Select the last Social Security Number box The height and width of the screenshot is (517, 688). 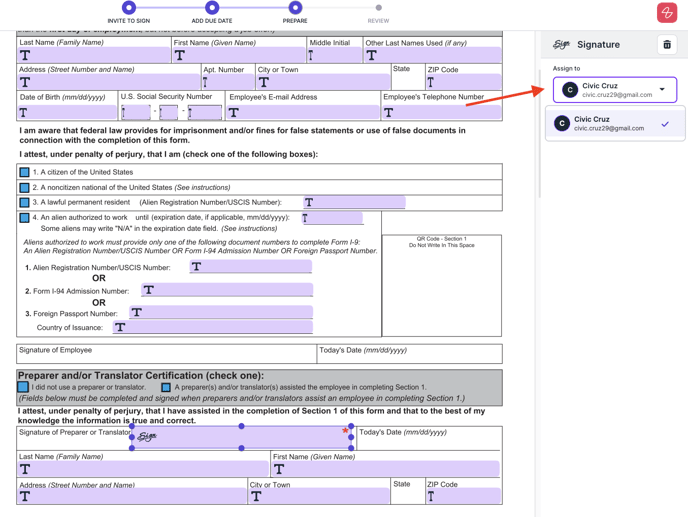(205, 112)
